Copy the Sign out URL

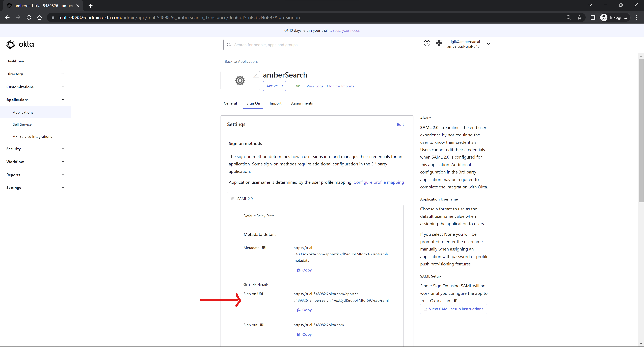(304, 334)
